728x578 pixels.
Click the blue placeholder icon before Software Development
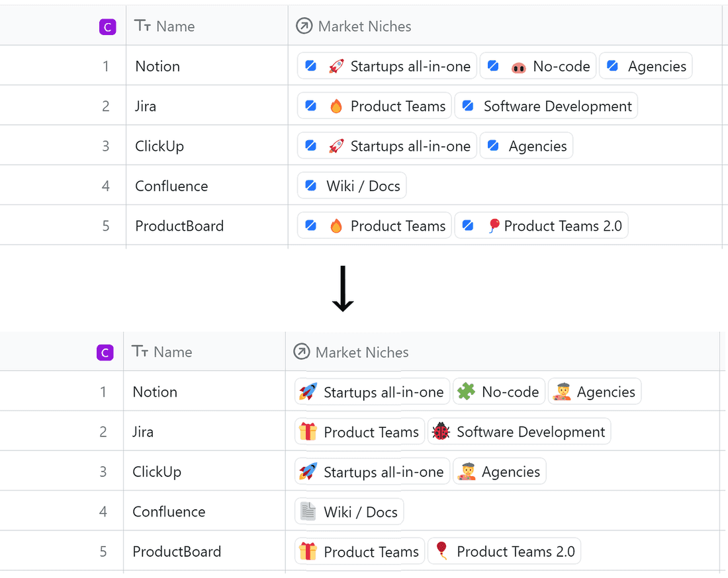(x=468, y=106)
